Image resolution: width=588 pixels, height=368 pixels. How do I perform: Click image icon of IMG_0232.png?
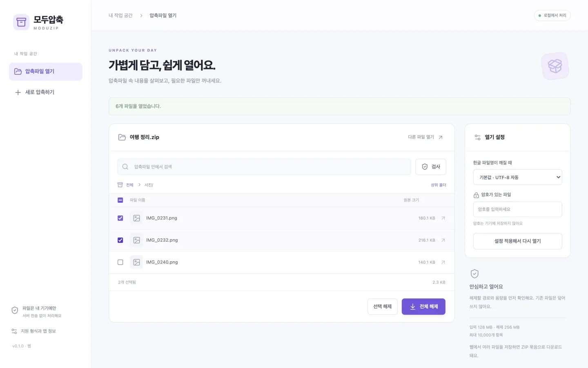pyautogui.click(x=136, y=240)
